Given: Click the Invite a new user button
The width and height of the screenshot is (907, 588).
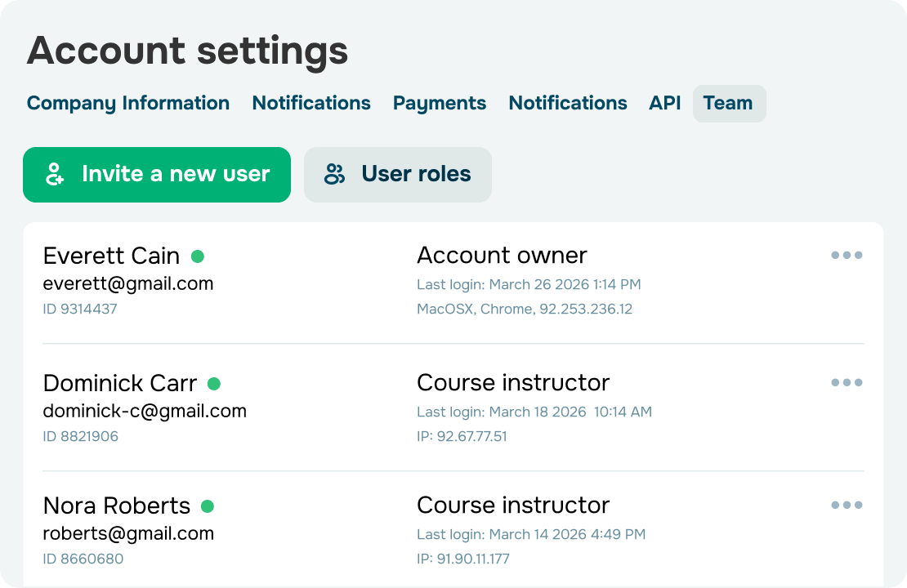Looking at the screenshot, I should pos(157,173).
